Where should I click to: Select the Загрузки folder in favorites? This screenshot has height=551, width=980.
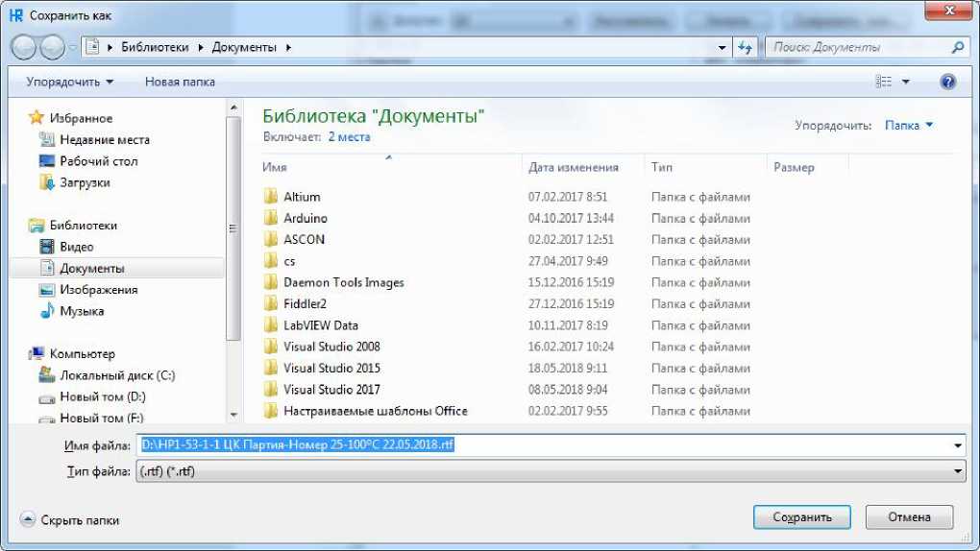click(x=85, y=182)
